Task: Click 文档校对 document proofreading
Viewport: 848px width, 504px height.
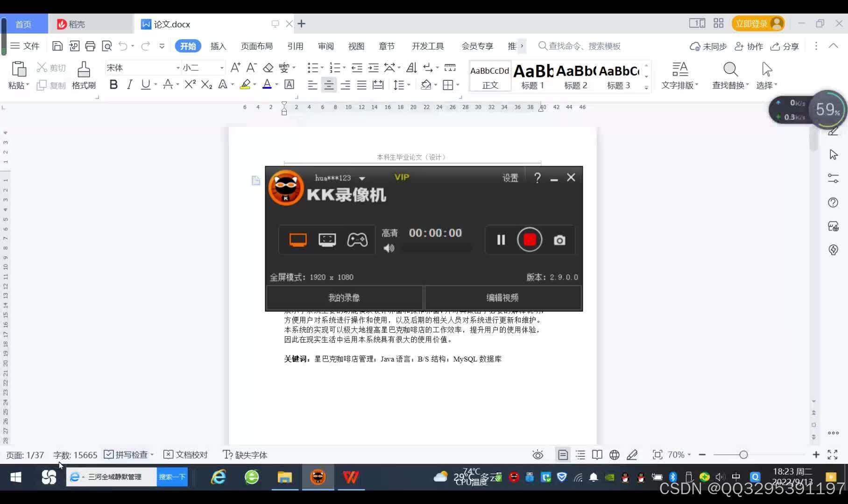Action: click(x=186, y=455)
